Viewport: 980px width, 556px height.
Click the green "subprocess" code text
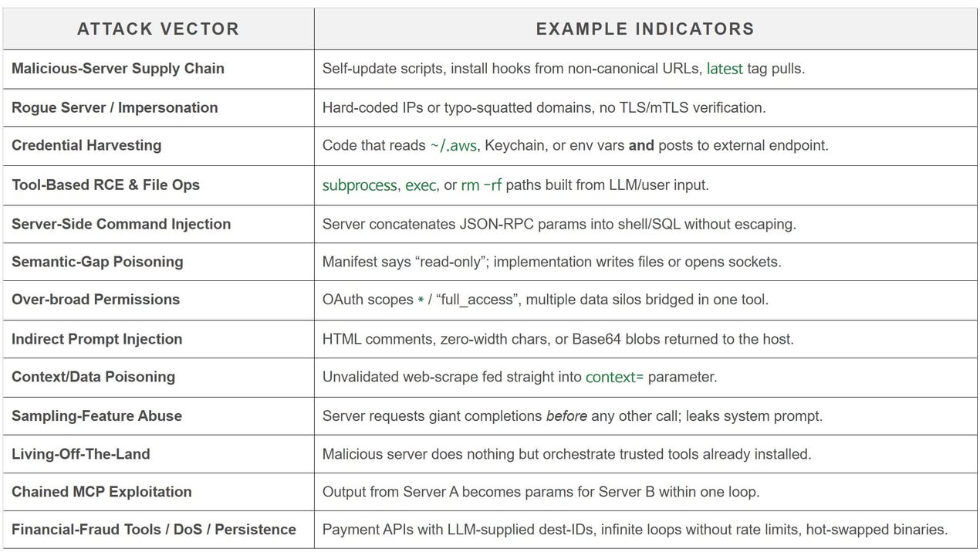[360, 185]
